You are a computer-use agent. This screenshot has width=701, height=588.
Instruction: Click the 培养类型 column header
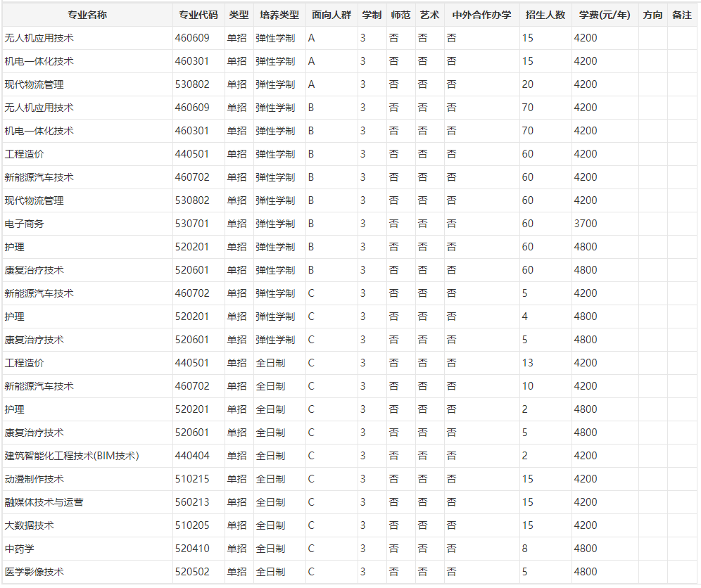[x=279, y=15]
